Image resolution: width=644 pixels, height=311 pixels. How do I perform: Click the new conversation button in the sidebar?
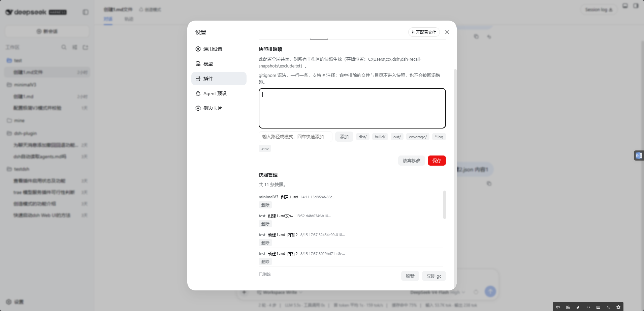point(47,31)
